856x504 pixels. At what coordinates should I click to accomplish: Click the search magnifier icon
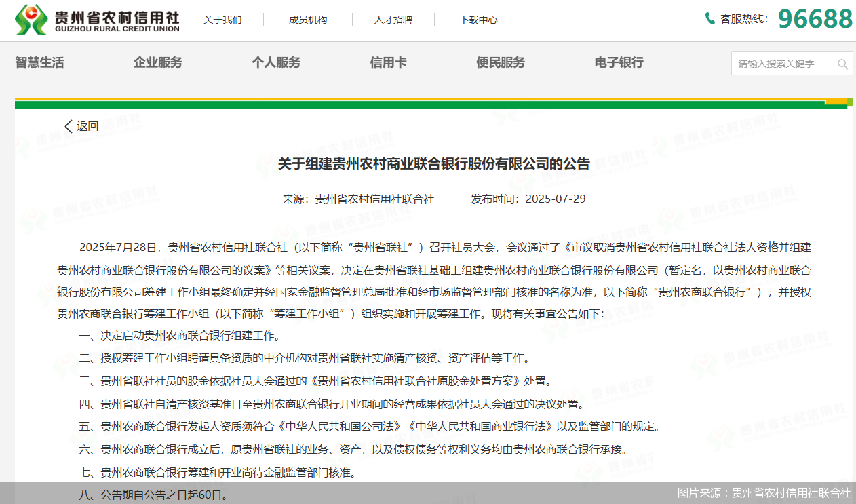842,64
